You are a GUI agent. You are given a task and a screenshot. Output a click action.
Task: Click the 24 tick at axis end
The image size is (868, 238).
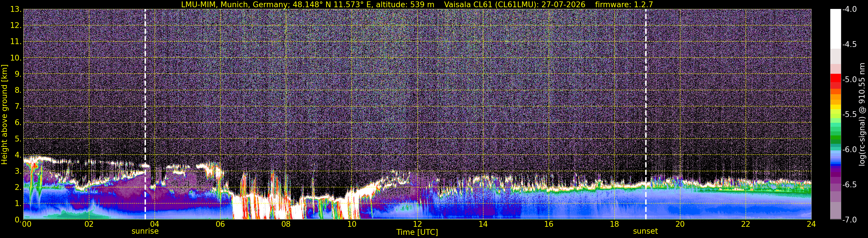pos(811,224)
